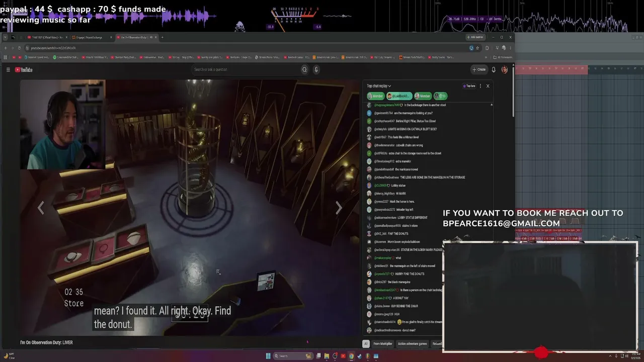This screenshot has height=362, width=644.
Task: Bookmark this page with star icon
Action: point(477,48)
